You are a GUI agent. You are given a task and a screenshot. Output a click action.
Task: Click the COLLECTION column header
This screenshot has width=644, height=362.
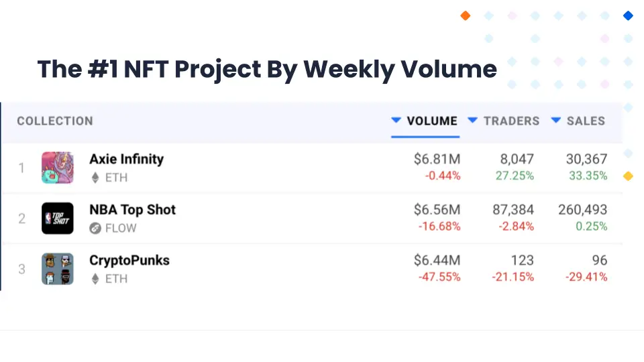(x=55, y=121)
